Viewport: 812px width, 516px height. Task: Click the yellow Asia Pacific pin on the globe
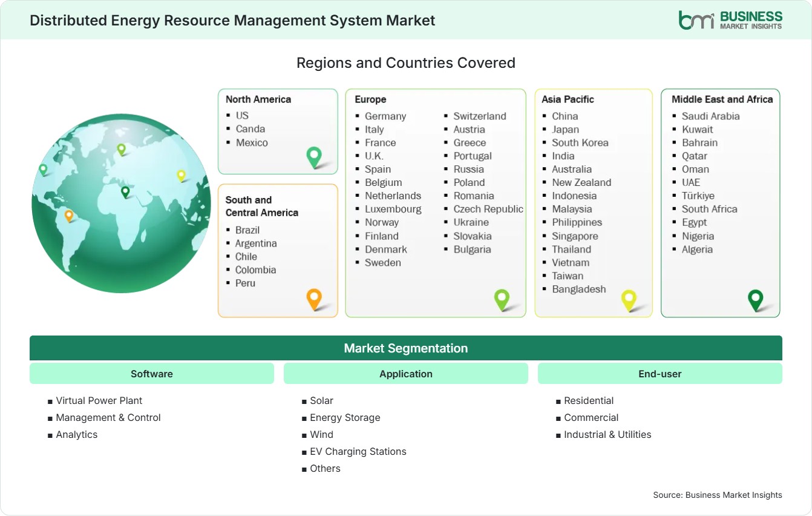tap(181, 176)
